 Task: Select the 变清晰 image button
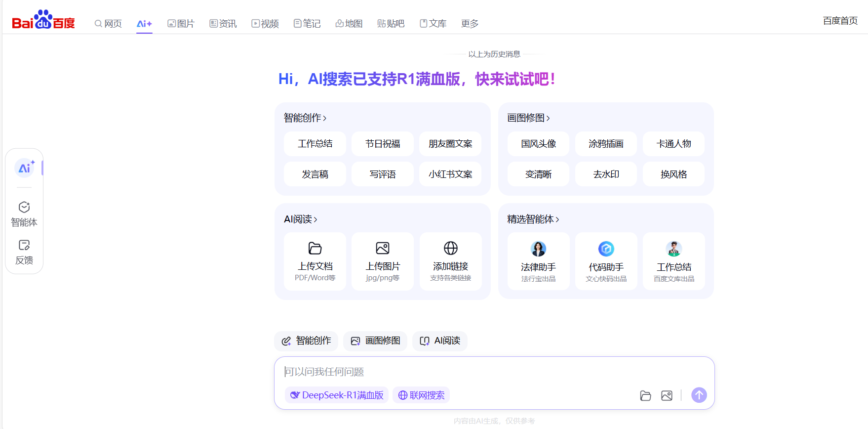(538, 174)
